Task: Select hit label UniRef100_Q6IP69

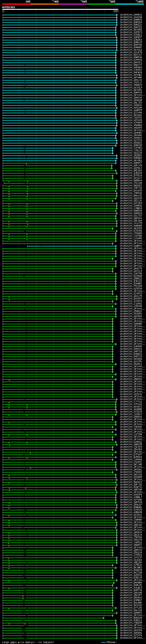Action: 131,228
